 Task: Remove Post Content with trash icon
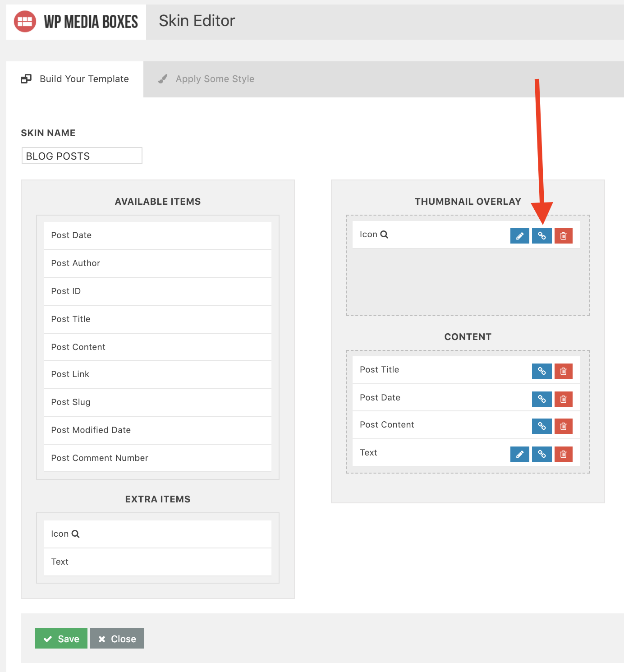pyautogui.click(x=563, y=426)
